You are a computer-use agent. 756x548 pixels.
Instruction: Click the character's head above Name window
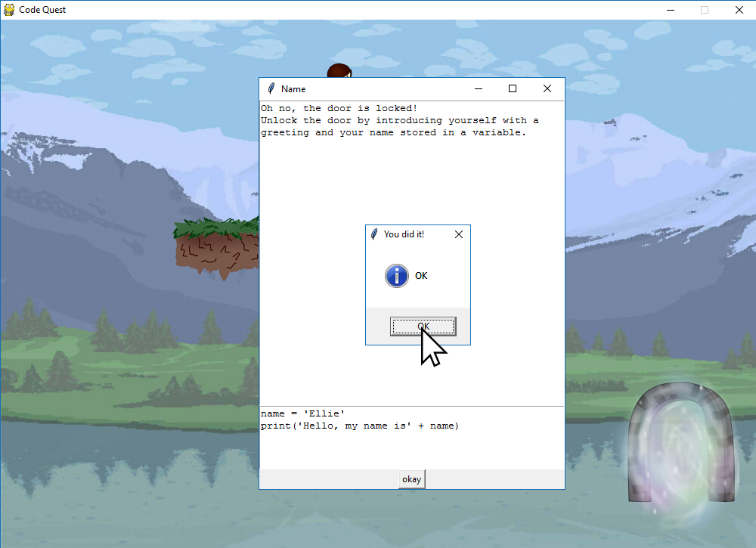[339, 71]
